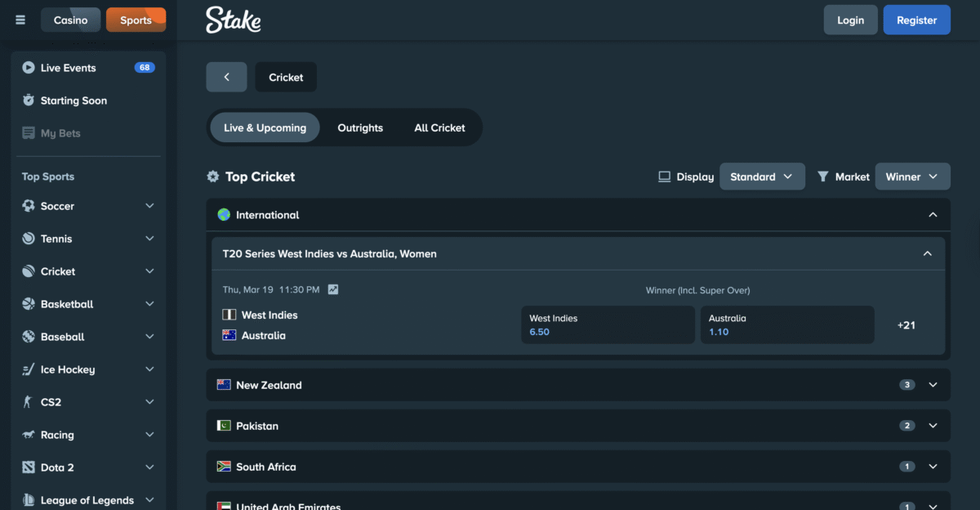Click the Pakistan flag icon
The height and width of the screenshot is (510, 980).
pos(224,426)
